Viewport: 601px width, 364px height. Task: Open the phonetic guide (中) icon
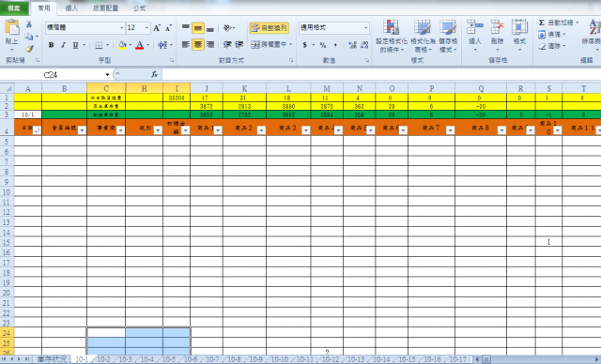tap(162, 45)
